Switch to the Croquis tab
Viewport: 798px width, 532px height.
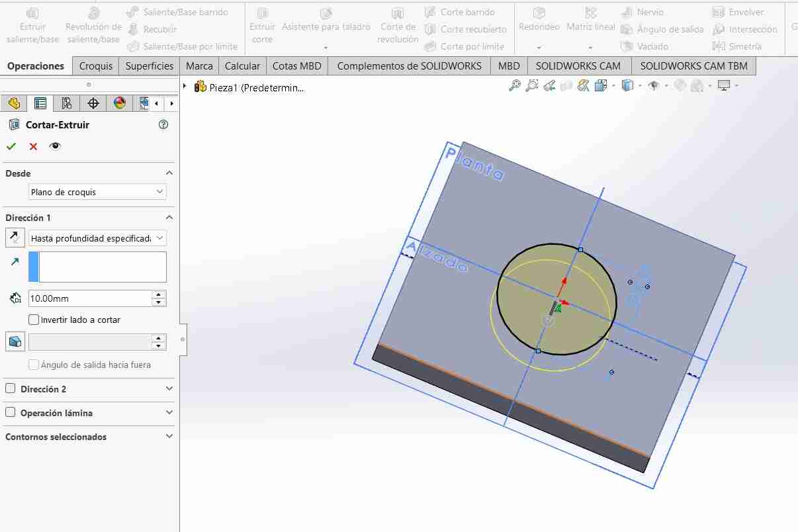pyautogui.click(x=96, y=66)
